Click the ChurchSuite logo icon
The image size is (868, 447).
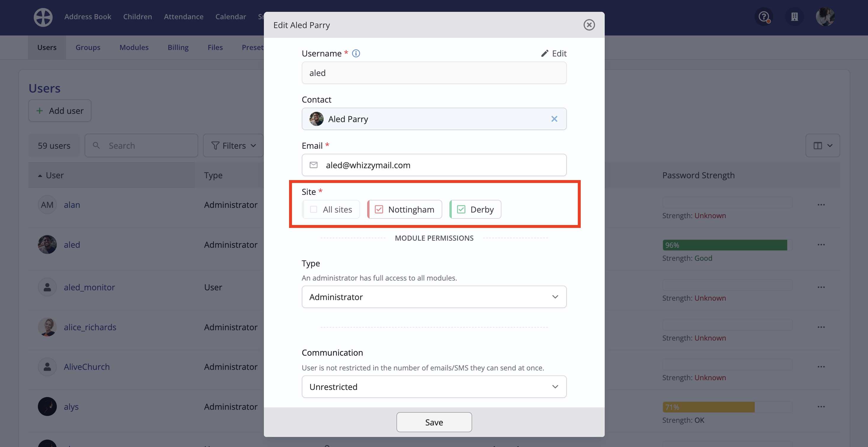[x=43, y=17]
